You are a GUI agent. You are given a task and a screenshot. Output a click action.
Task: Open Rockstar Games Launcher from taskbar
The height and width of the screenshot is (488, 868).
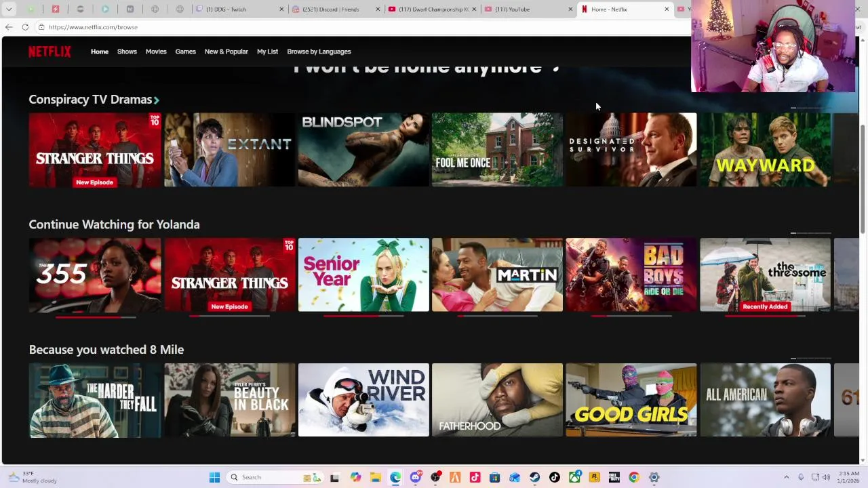click(594, 477)
